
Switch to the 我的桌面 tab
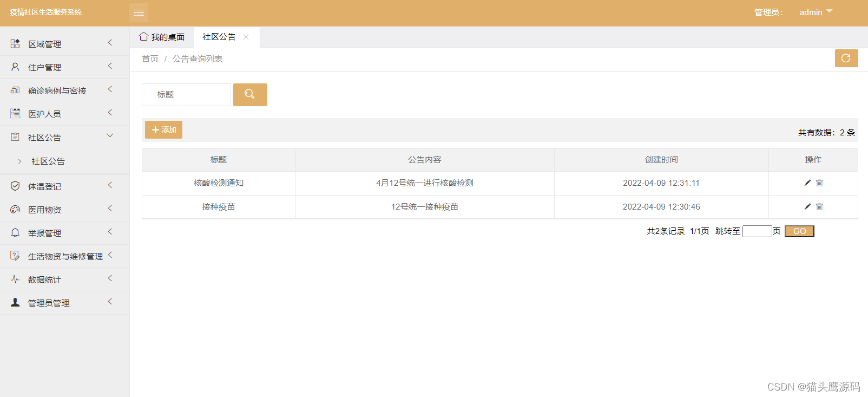(x=162, y=37)
